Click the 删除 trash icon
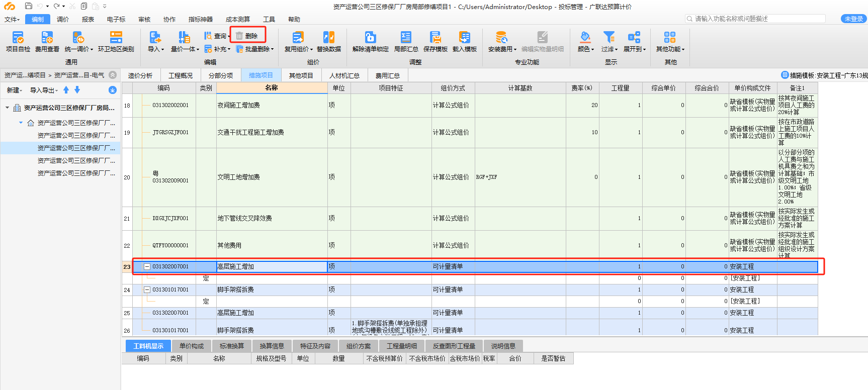This screenshot has height=390, width=868. click(239, 36)
